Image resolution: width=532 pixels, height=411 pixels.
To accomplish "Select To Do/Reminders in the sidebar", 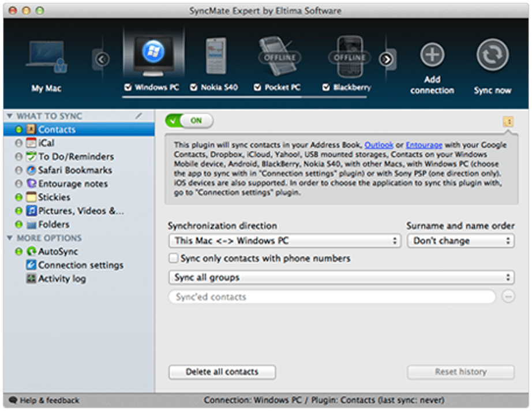I will (79, 156).
